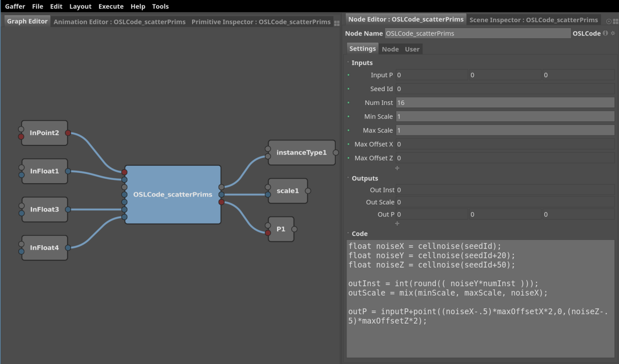Open the Edit menu
The height and width of the screenshot is (364, 619).
pos(56,6)
